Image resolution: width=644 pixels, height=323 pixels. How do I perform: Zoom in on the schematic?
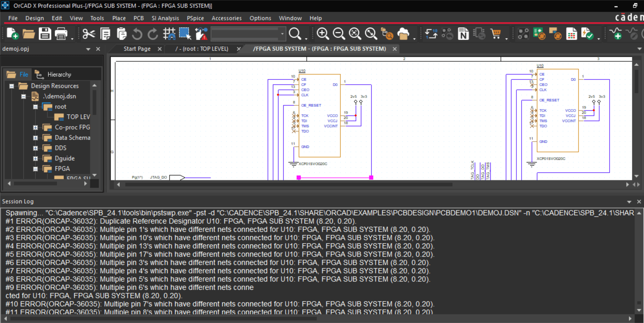pyautogui.click(x=323, y=34)
